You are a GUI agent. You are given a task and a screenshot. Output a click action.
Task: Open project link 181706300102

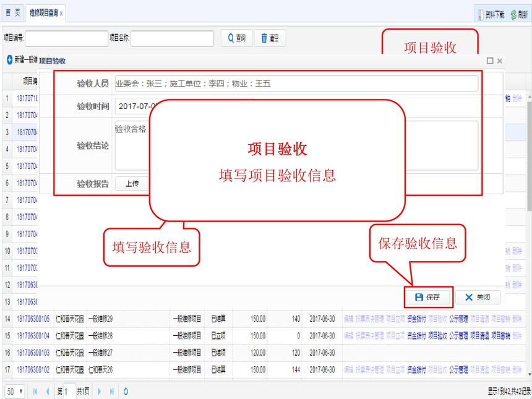pyautogui.click(x=33, y=370)
